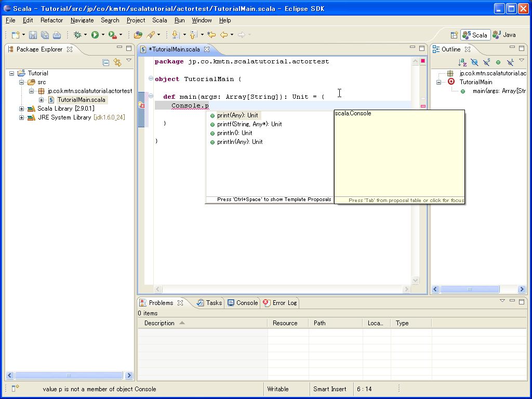The height and width of the screenshot is (399, 532).
Task: Switch to the Tasks tab
Action: coord(210,303)
